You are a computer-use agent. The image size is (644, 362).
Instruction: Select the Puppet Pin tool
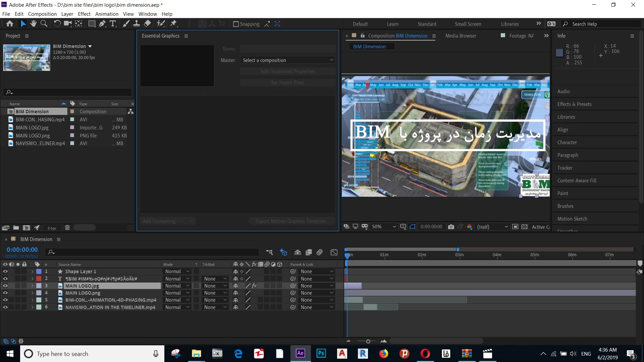click(x=173, y=24)
